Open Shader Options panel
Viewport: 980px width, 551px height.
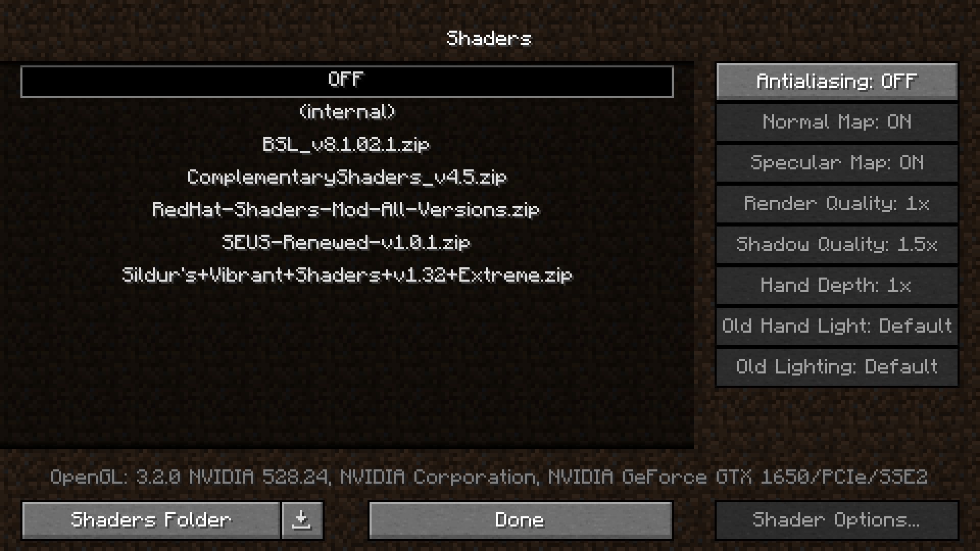click(837, 519)
